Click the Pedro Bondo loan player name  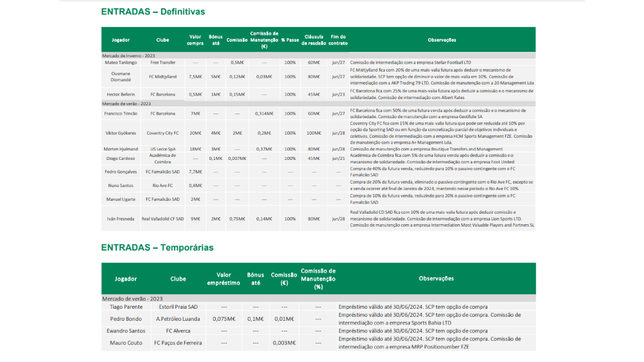click(126, 319)
